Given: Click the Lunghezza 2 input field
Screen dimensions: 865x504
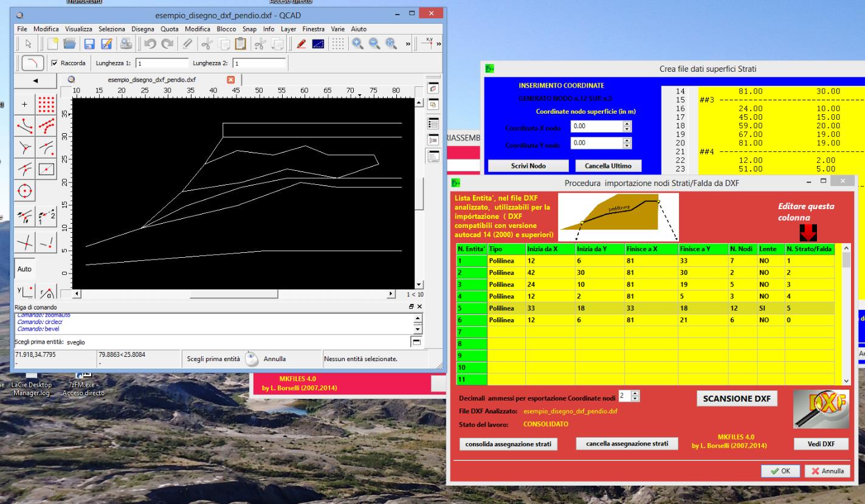Looking at the screenshot, I should click(x=258, y=63).
